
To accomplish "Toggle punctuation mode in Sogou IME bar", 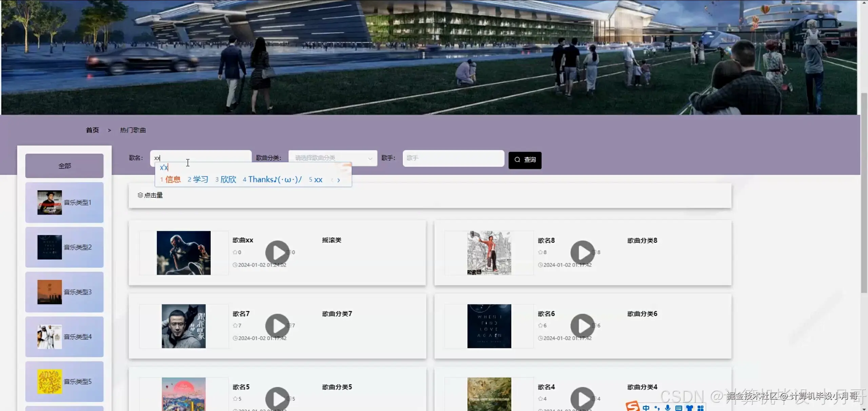I will [657, 408].
